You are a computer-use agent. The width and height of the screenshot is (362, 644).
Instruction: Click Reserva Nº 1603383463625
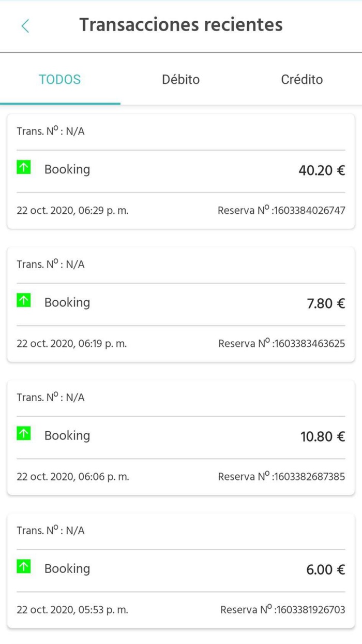point(281,344)
